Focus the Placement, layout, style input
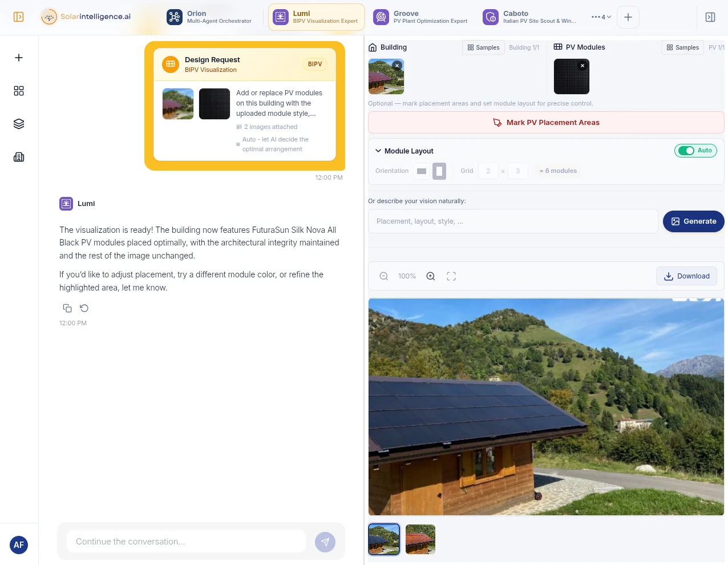Viewport: 728px width, 565px height. point(513,221)
